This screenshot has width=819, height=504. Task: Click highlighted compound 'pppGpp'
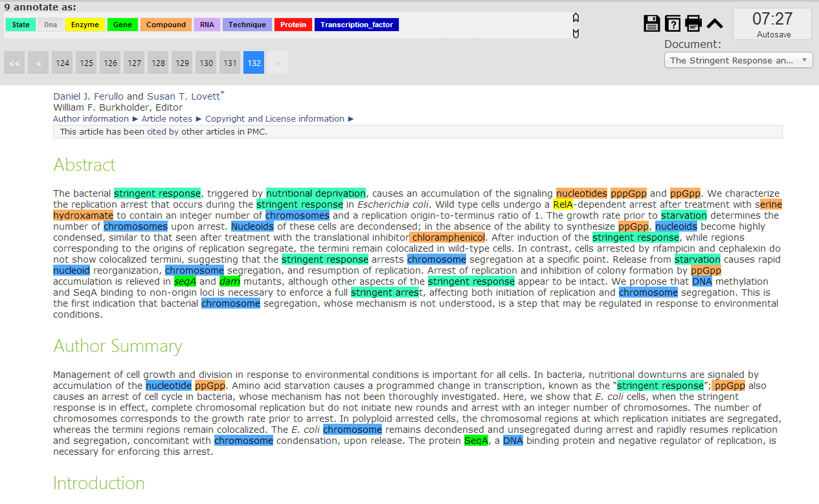[x=629, y=193]
